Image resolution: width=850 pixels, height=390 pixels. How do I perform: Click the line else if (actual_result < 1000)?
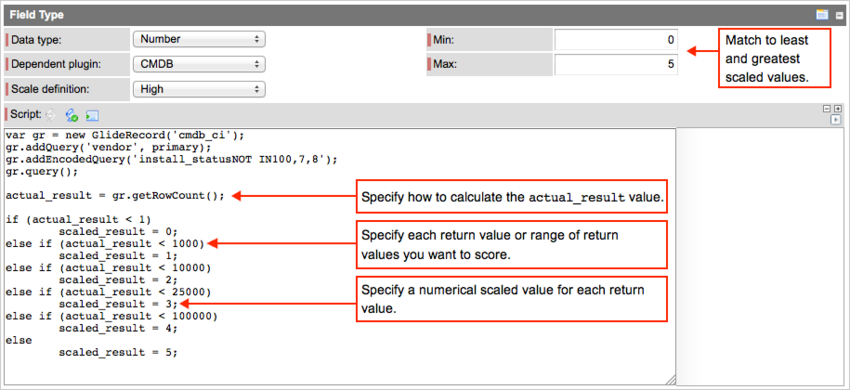point(105,244)
